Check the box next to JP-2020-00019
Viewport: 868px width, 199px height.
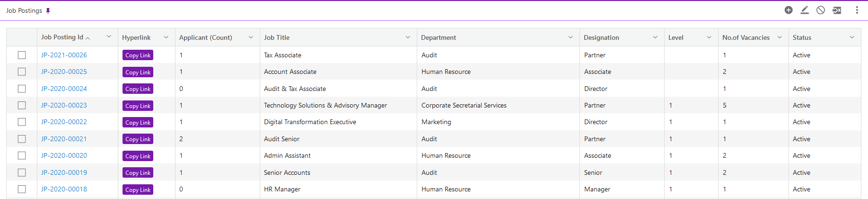pyautogui.click(x=22, y=172)
